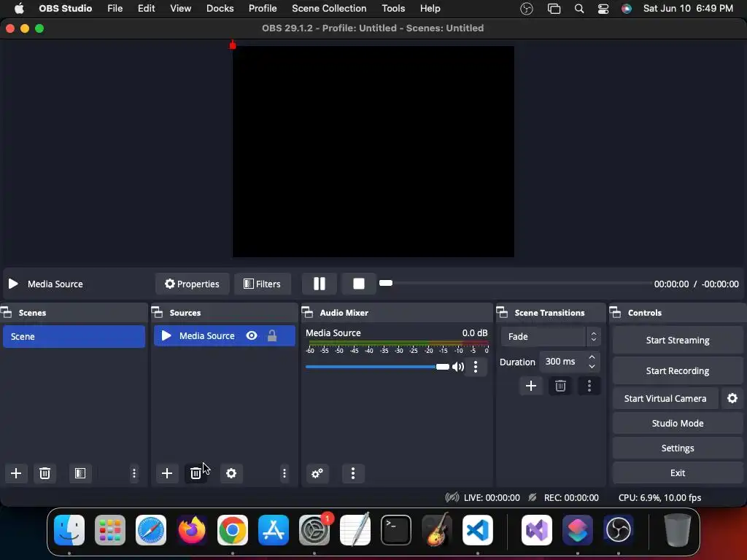Open Sources panel three-dot menu
The image size is (747, 560).
click(285, 472)
